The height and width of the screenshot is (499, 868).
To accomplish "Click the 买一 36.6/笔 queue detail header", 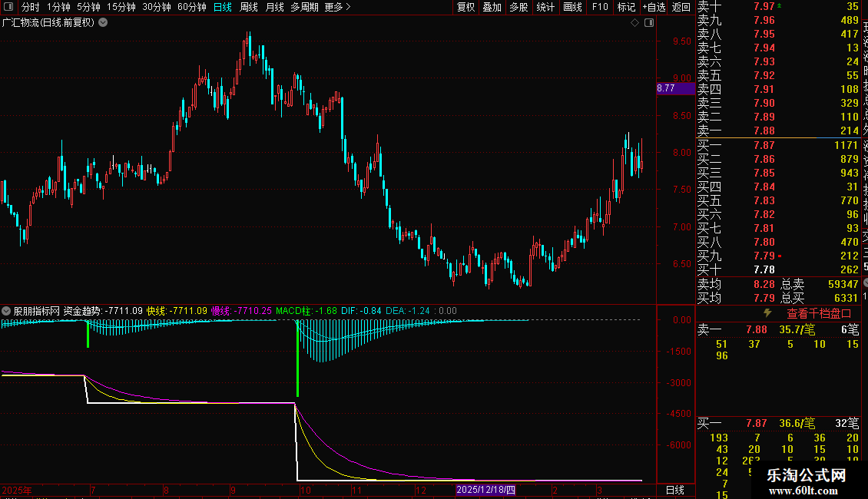I will click(778, 424).
